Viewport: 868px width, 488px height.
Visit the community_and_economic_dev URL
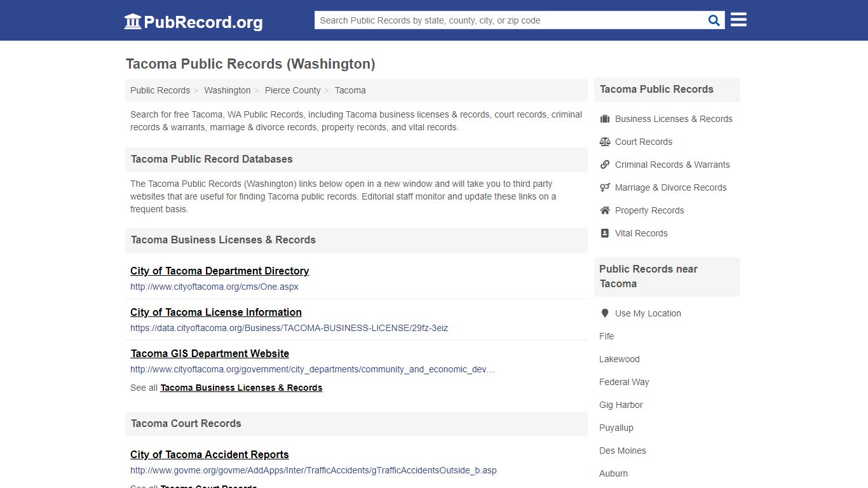313,369
